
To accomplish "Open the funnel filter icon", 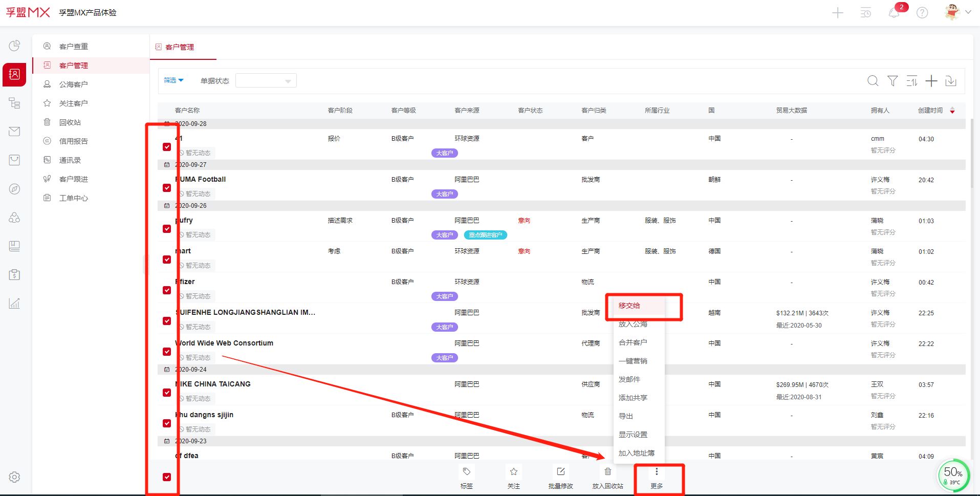I will click(x=892, y=81).
